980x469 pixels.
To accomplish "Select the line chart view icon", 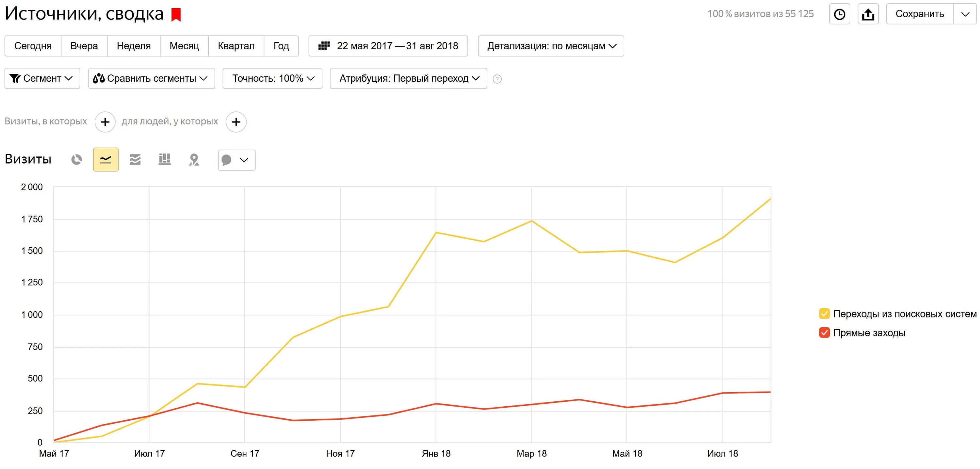I will (x=106, y=159).
